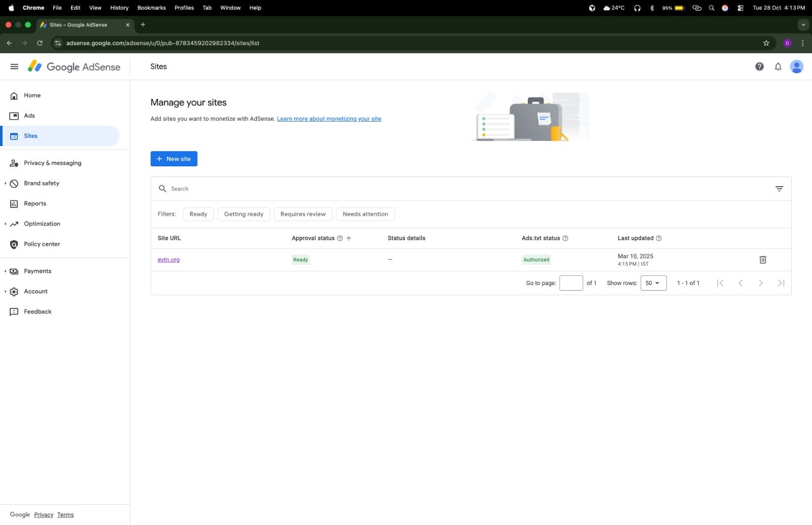Open the Bookmarks menu in menu bar
The image size is (812, 525).
151,8
